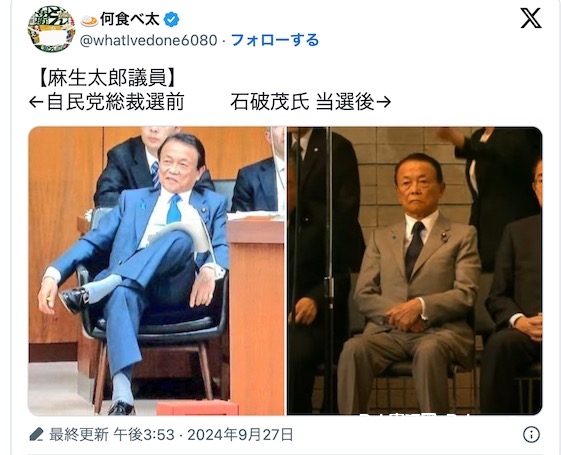Open the display name 何食べ太
The image size is (561, 455).
click(130, 19)
